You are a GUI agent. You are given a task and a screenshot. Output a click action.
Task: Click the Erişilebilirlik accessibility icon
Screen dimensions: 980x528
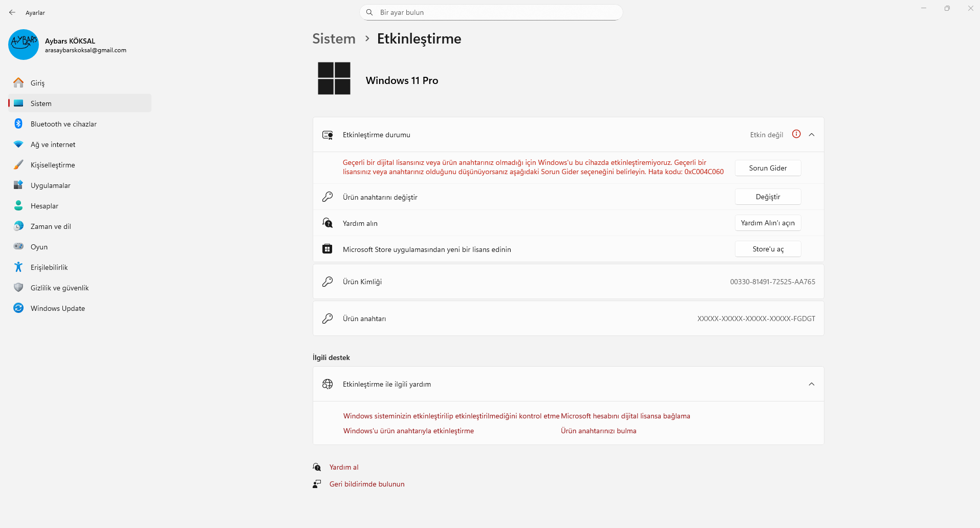18,267
